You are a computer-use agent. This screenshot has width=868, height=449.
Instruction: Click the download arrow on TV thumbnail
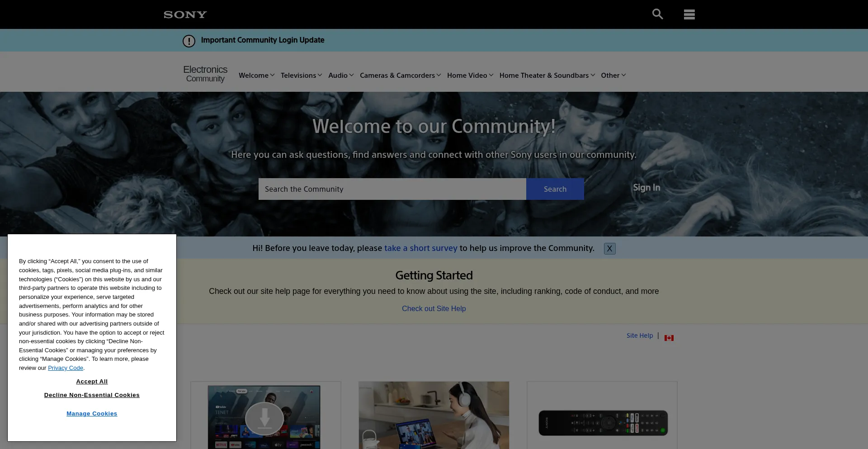point(264,419)
